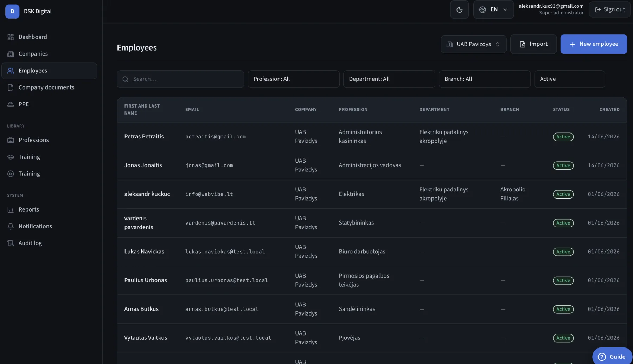Viewport: 633px width, 364px height.
Task: Click the graduation cap Training icon
Action: pyautogui.click(x=11, y=157)
